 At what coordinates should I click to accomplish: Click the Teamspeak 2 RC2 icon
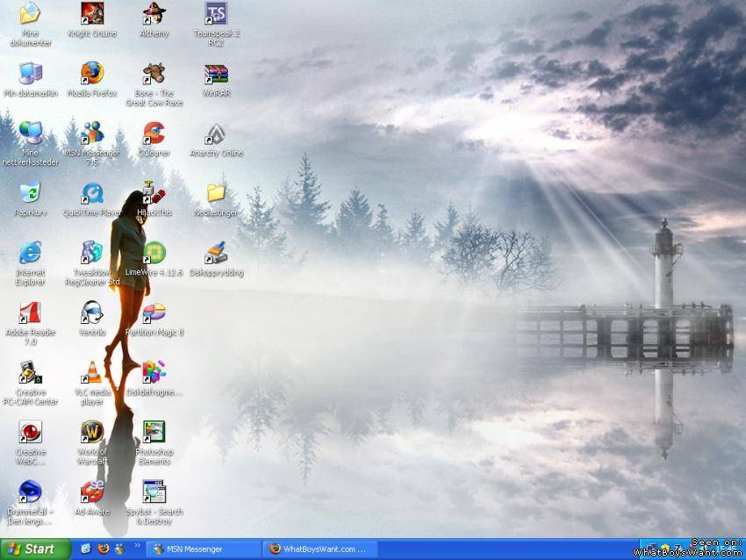tap(216, 14)
